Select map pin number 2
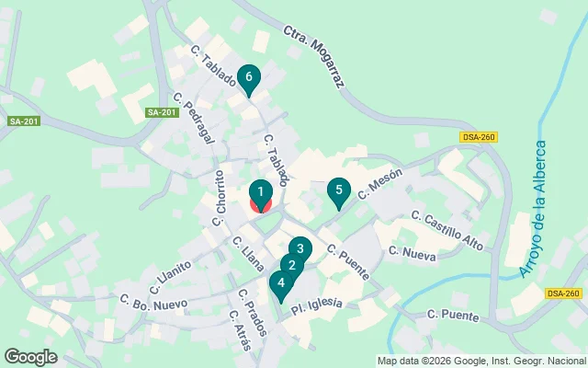The image size is (588, 368). click(x=292, y=267)
